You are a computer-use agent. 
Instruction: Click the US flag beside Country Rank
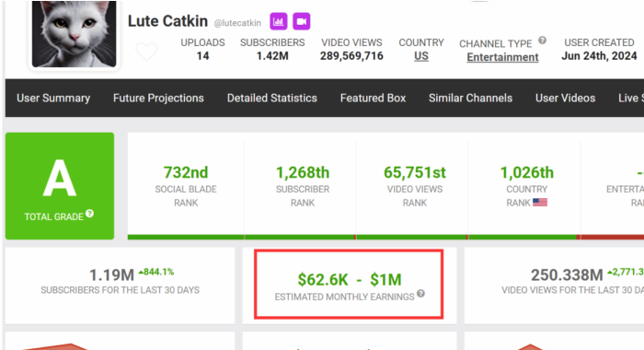click(x=540, y=203)
